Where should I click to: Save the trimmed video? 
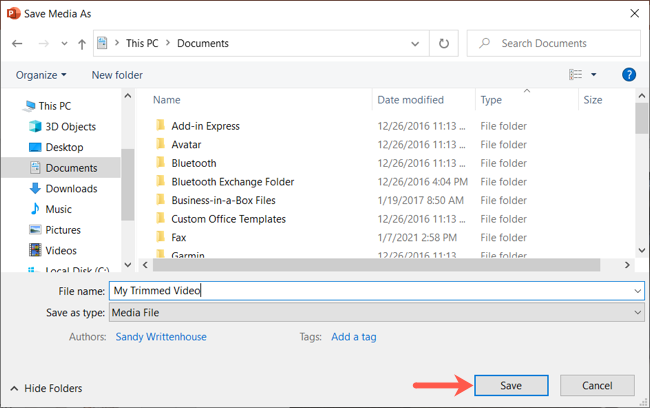511,386
